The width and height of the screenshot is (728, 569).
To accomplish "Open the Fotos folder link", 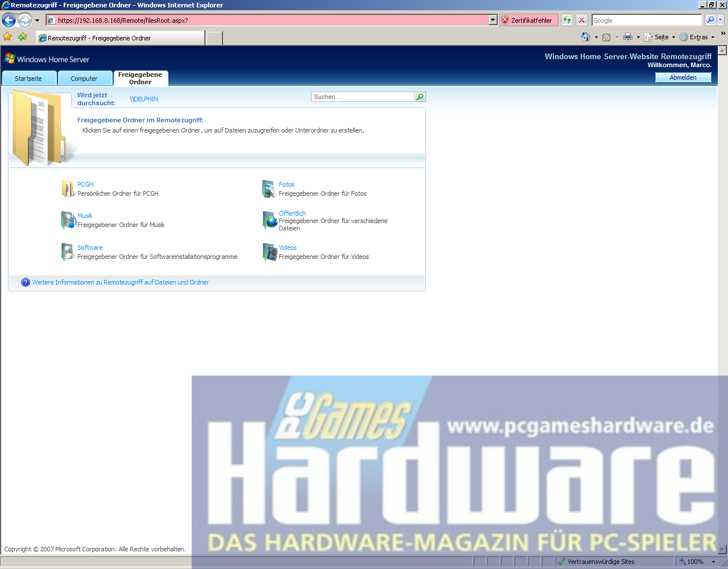I will pos(287,184).
